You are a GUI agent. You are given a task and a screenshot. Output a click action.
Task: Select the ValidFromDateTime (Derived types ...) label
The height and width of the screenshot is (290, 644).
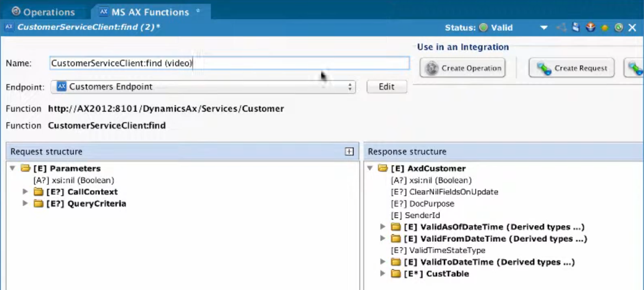[x=495, y=239]
